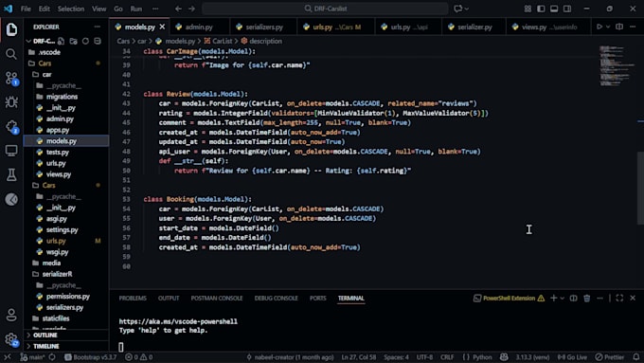
Task: Open the Customize Layout icon
Action: click(528, 9)
